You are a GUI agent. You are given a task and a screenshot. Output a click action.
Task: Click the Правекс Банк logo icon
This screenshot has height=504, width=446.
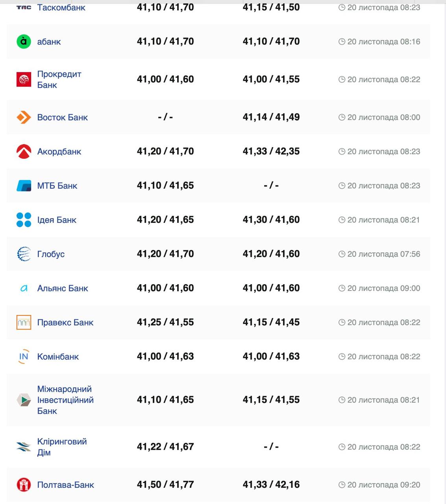[24, 322]
